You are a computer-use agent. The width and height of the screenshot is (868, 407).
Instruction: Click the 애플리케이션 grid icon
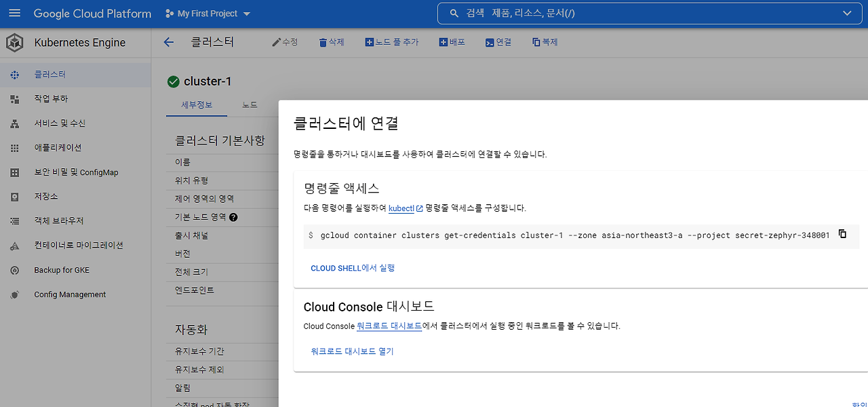[15, 148]
